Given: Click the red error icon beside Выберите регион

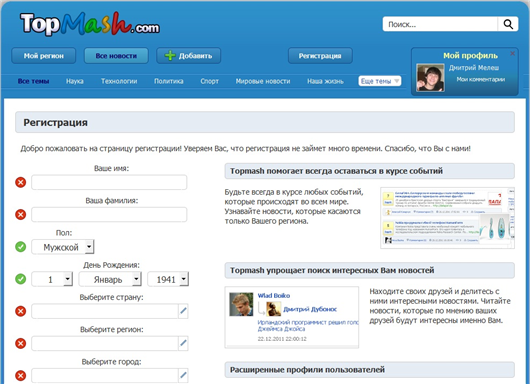Looking at the screenshot, I should 21,343.
